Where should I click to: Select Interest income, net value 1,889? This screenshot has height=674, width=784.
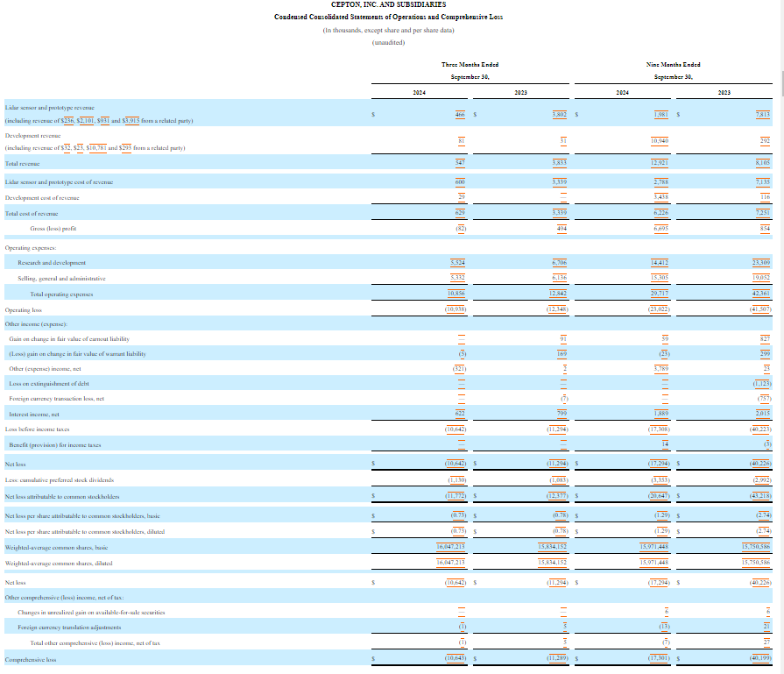(662, 414)
